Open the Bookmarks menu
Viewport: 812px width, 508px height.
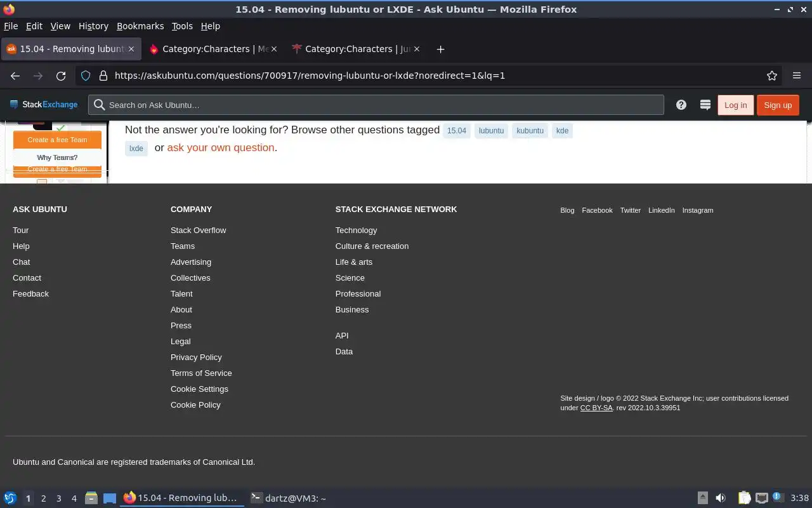[140, 26]
